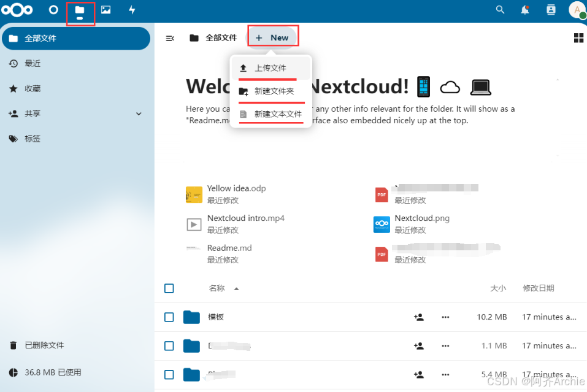Viewport: 587px width, 392px height.
Task: Choose 上传文件 from the New menu
Action: pos(270,67)
